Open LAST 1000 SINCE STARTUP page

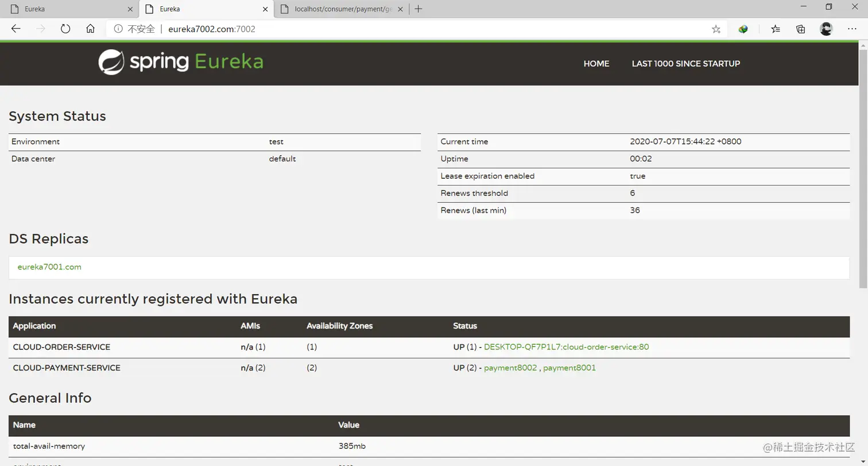click(686, 64)
